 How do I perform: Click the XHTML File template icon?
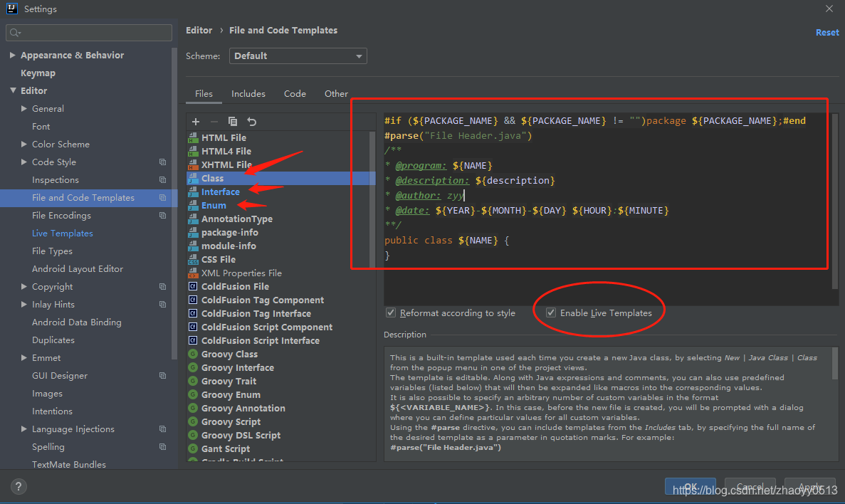coord(193,164)
